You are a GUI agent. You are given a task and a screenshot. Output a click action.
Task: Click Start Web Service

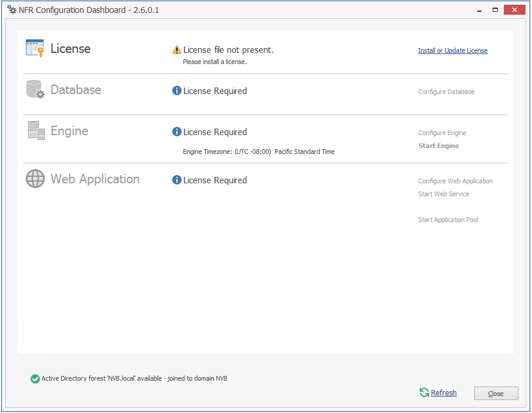[443, 194]
